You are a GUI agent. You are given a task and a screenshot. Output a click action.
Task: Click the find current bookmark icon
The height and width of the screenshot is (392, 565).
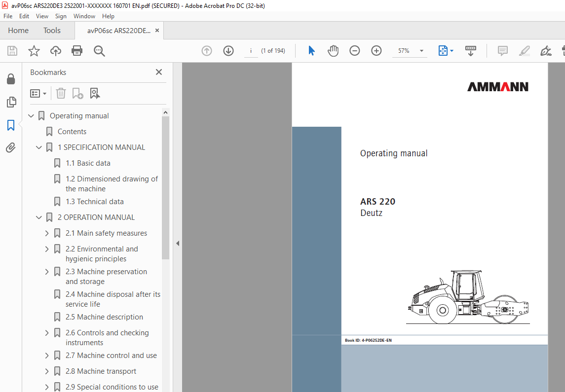95,94
